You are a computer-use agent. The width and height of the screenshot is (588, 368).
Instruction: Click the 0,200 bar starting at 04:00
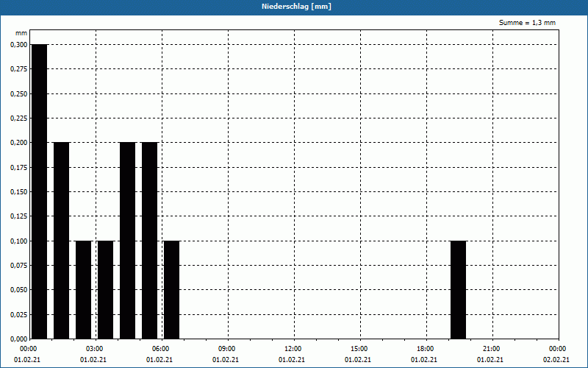[127, 241]
